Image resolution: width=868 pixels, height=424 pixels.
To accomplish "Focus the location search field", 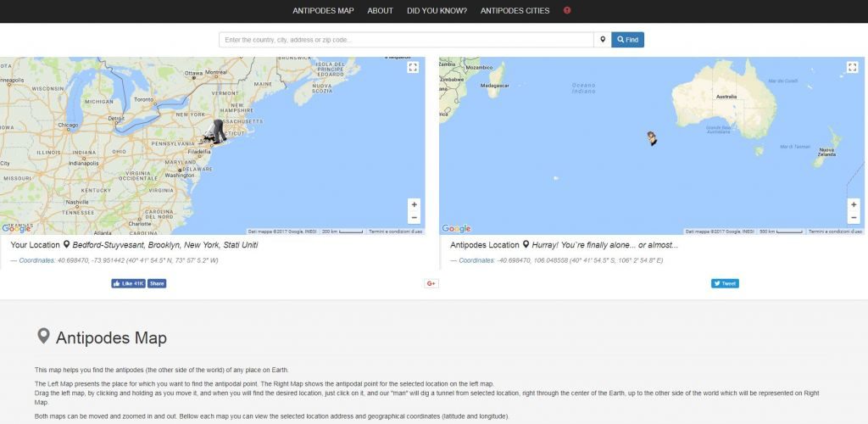I will [x=406, y=40].
